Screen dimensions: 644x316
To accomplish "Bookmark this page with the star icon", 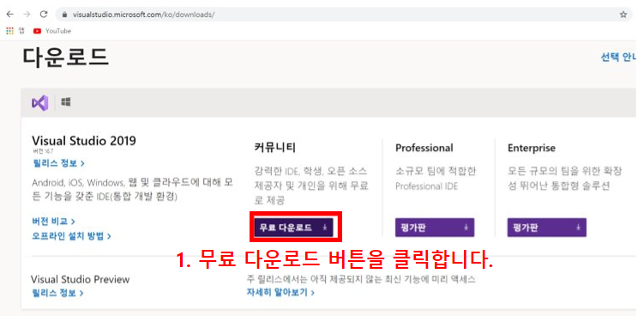I will (623, 15).
